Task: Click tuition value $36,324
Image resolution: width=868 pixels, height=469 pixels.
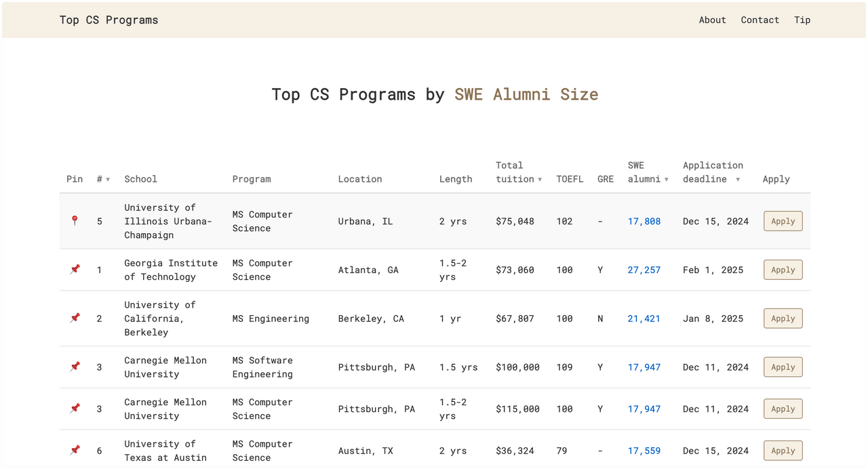Action: point(515,451)
